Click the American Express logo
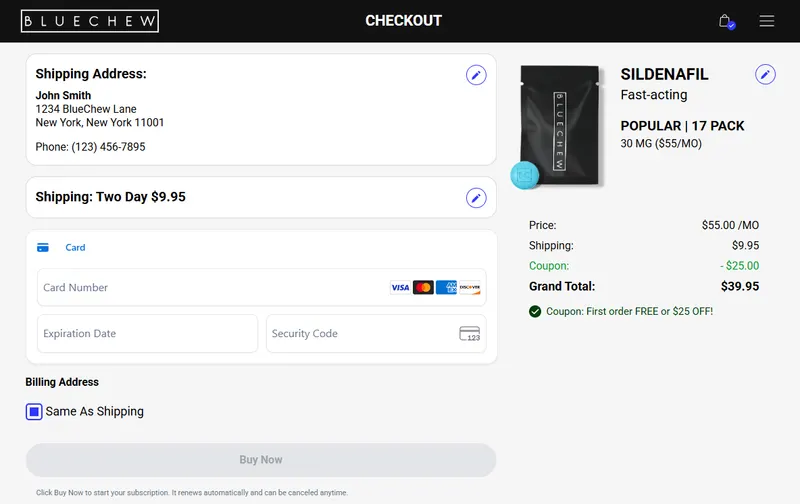Screen dimensions: 800x504 [x=446, y=288]
